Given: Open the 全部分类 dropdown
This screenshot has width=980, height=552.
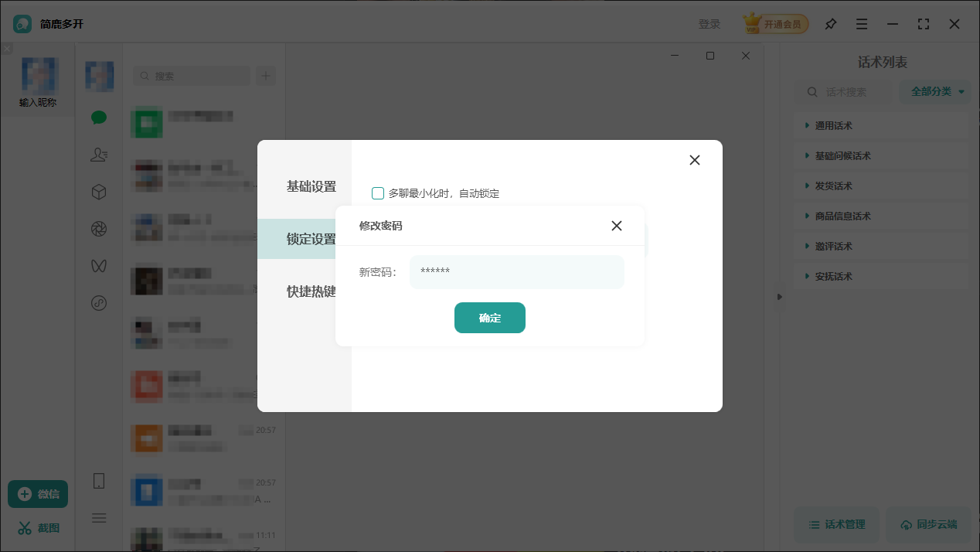Looking at the screenshot, I should pos(935,91).
